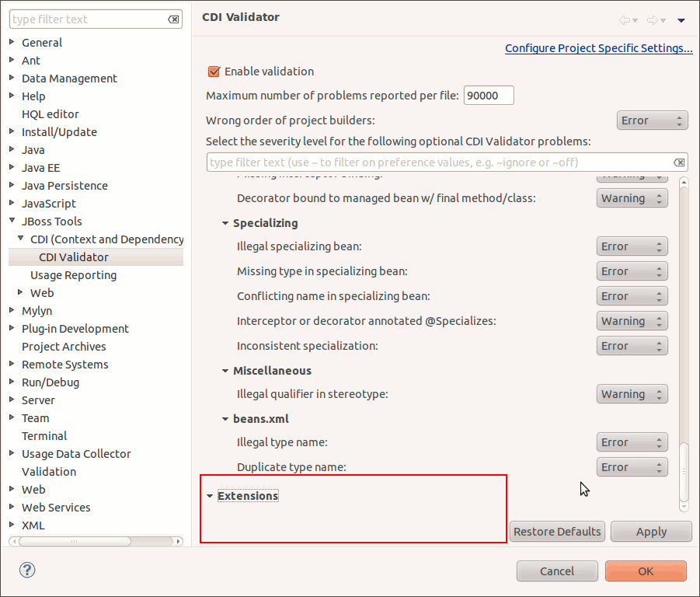Change Illegal specializing bean severity dropdown

click(x=632, y=246)
